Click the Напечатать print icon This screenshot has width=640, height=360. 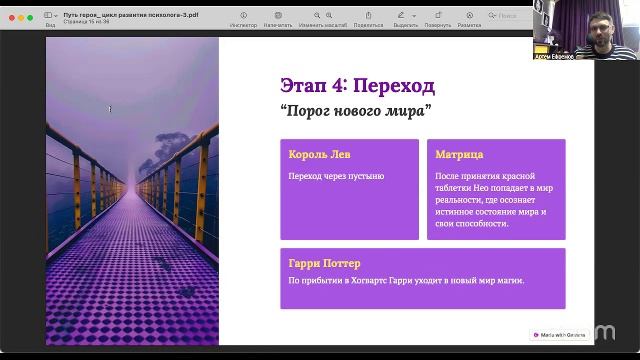tap(278, 15)
